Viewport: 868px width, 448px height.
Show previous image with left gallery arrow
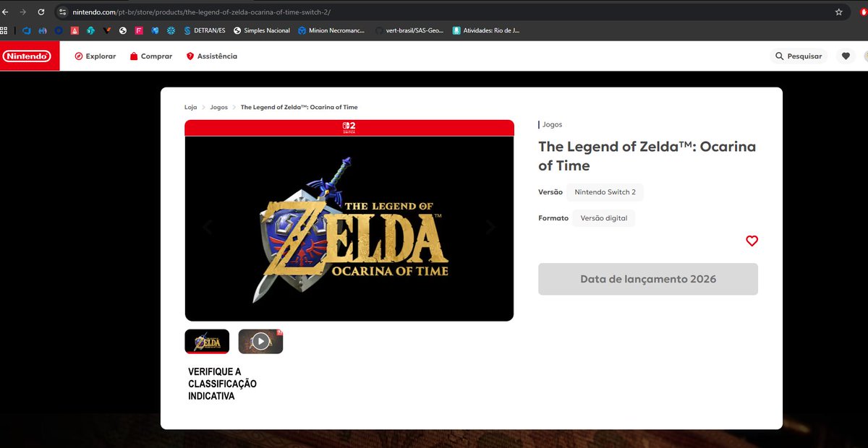click(x=208, y=227)
